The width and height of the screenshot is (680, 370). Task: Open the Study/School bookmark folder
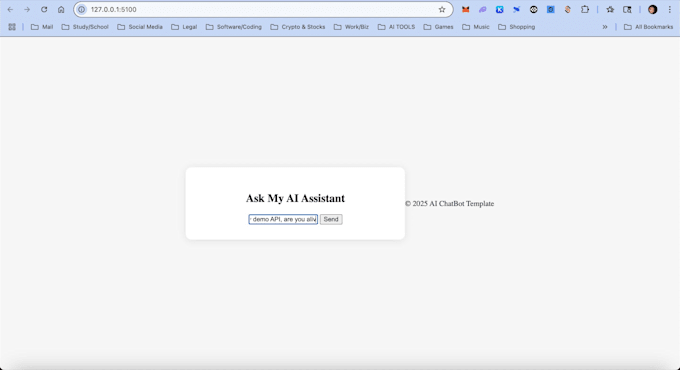click(x=85, y=27)
